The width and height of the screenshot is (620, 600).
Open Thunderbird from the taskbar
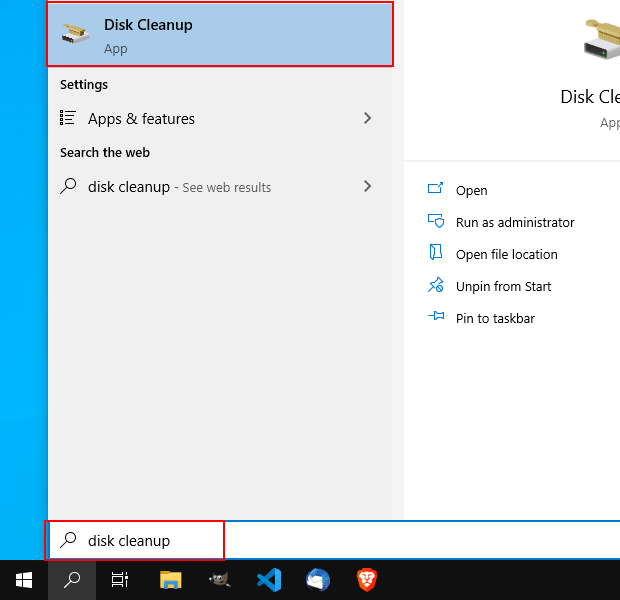click(x=318, y=580)
